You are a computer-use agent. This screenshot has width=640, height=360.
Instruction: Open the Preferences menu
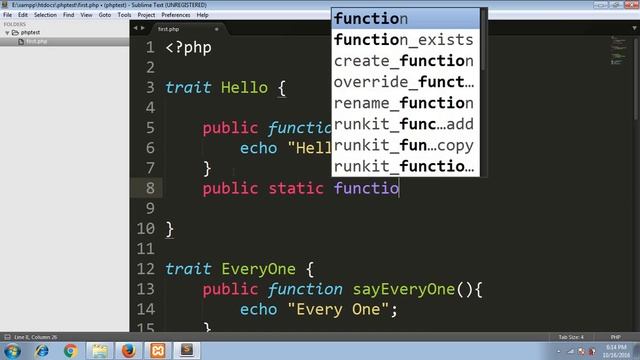coord(176,15)
